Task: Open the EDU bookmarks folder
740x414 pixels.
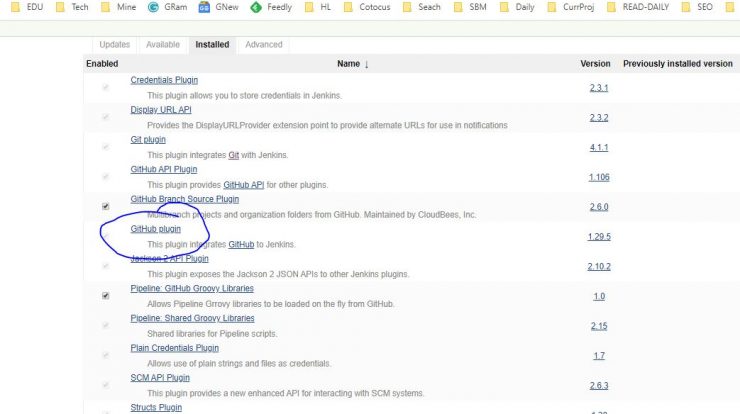Action: point(27,7)
